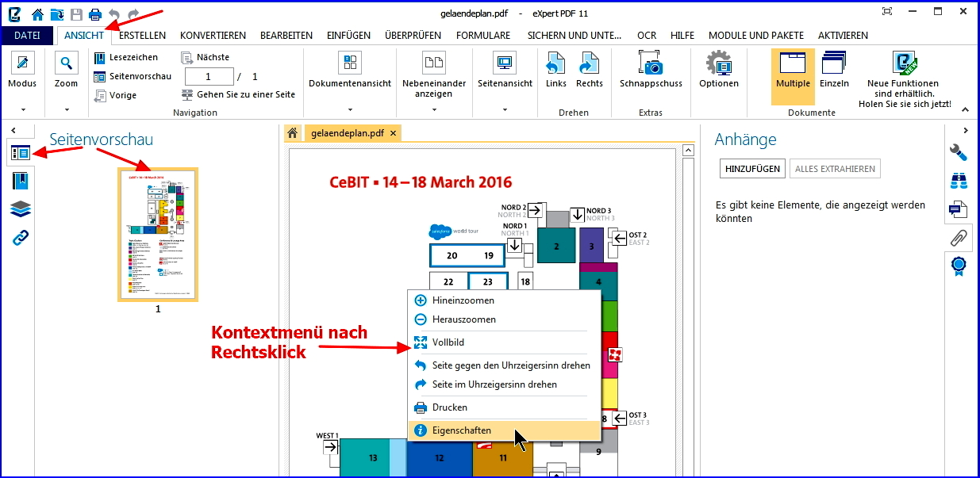Image resolution: width=980 pixels, height=478 pixels.
Task: Click the Undo arrow in title bar
Action: [x=114, y=13]
